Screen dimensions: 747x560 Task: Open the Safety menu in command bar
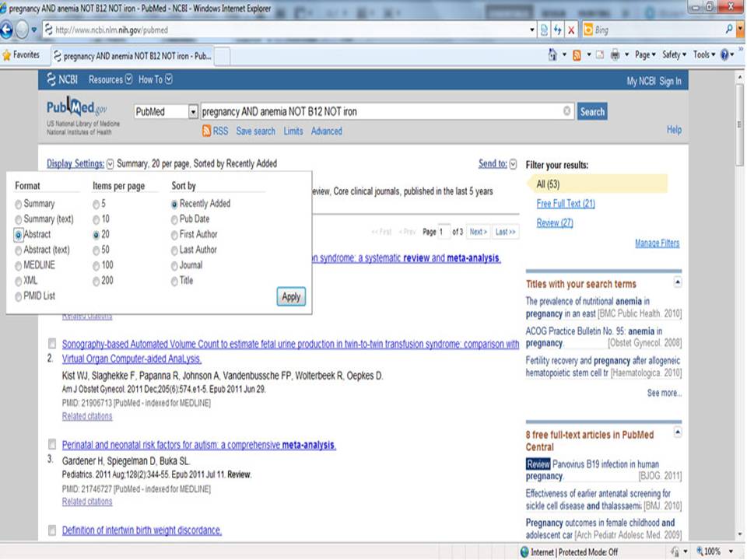pos(674,54)
